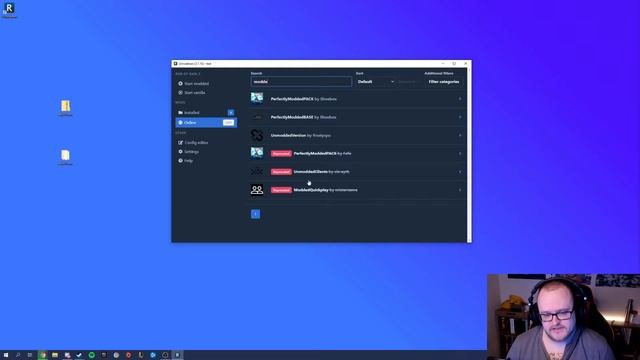Open Spotify from the taskbar
The width and height of the screenshot is (640, 360).
91,355
